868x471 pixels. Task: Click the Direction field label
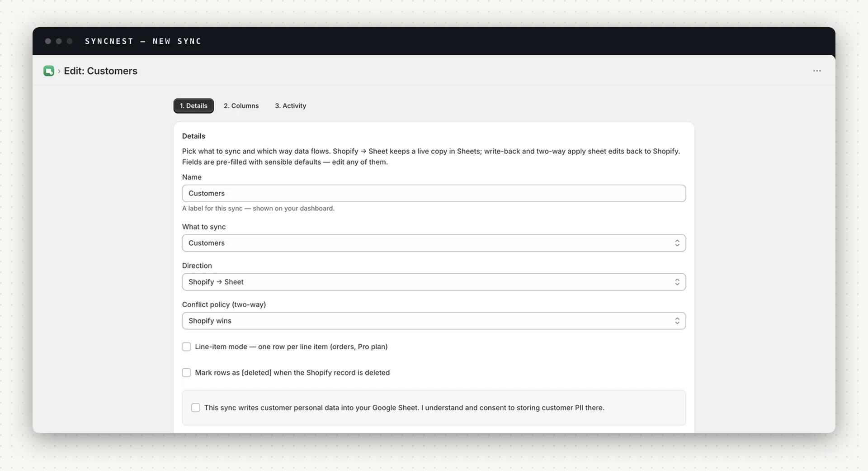tap(197, 266)
